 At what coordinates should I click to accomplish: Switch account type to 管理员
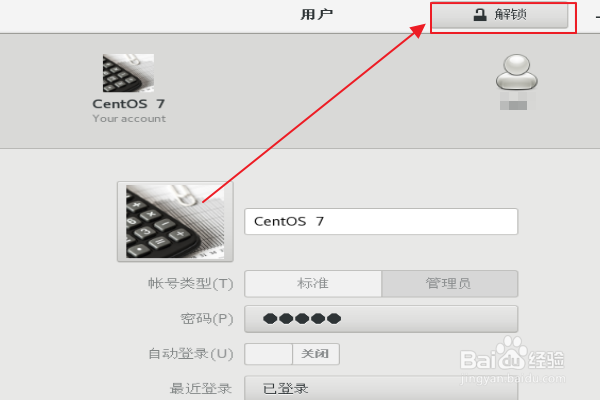click(x=450, y=284)
